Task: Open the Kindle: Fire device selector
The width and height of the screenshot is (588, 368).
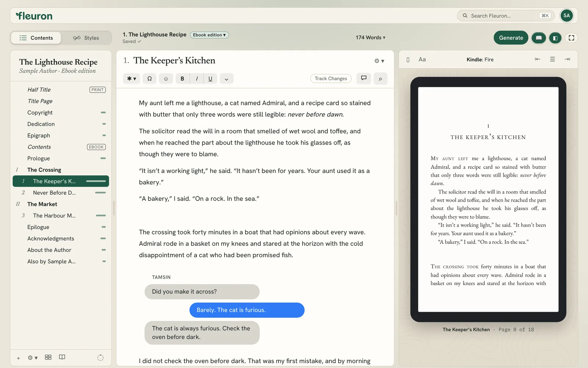Action: pos(480,60)
